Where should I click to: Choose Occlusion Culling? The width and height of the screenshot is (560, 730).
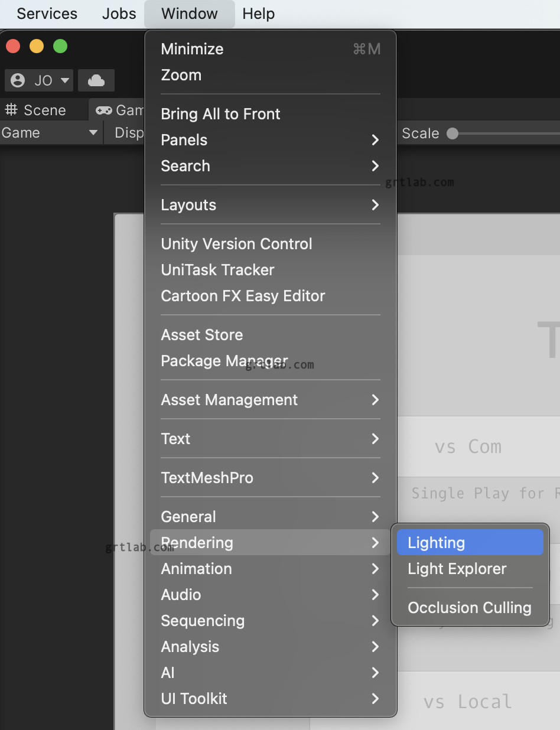click(x=469, y=607)
